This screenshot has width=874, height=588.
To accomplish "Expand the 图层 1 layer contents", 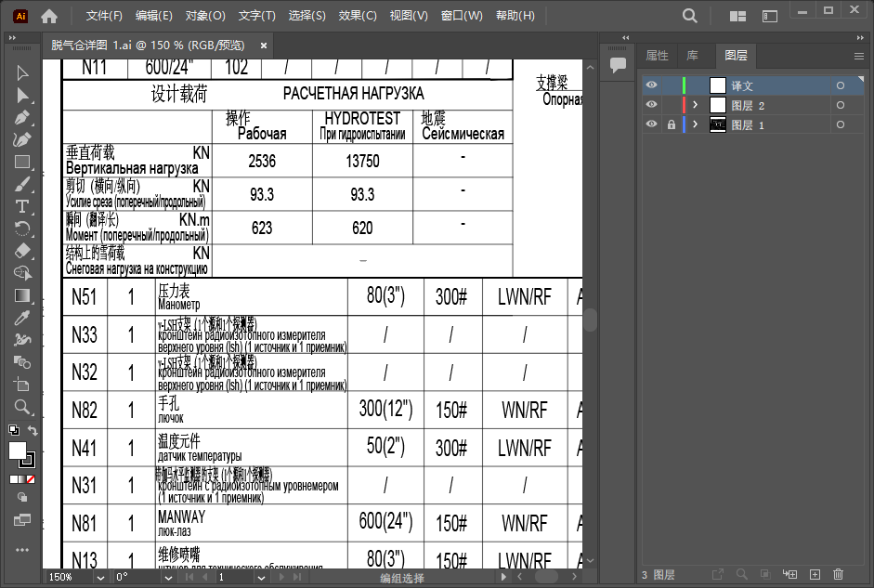I will [695, 124].
